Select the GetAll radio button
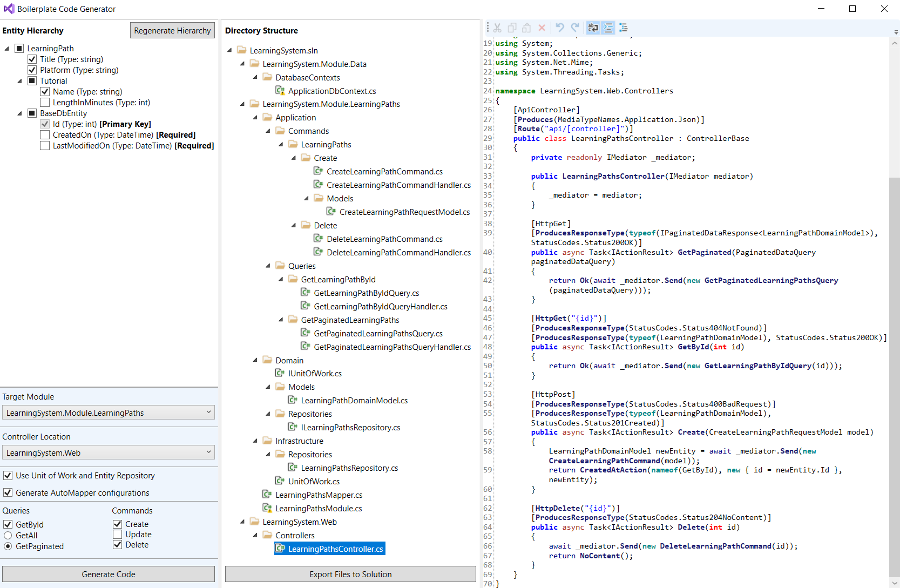 point(8,535)
